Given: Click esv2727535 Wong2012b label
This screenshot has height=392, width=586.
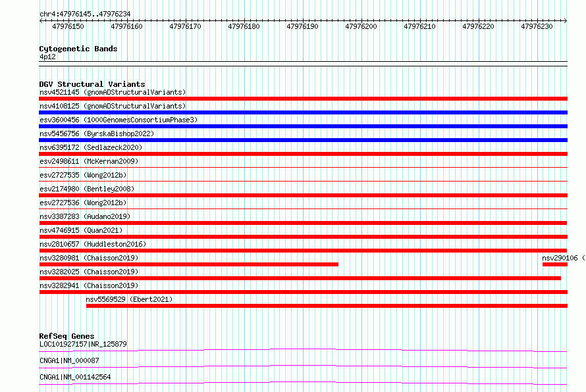Looking at the screenshot, I should tap(83, 175).
